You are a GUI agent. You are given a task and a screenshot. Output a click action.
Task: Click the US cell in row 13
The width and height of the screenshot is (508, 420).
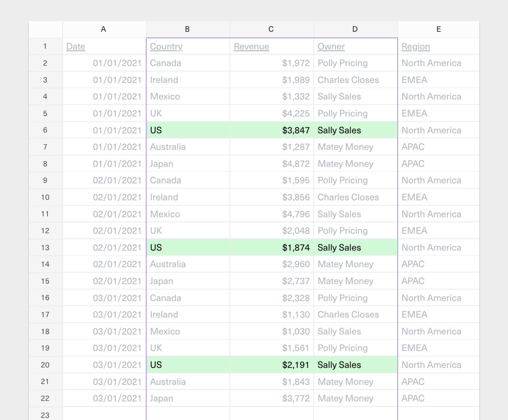click(x=188, y=247)
